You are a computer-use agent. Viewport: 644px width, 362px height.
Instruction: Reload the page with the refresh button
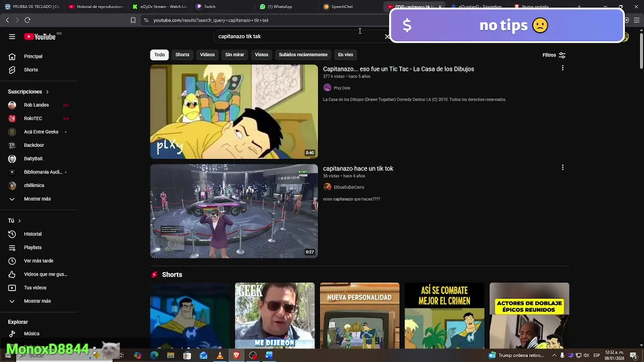(27, 20)
